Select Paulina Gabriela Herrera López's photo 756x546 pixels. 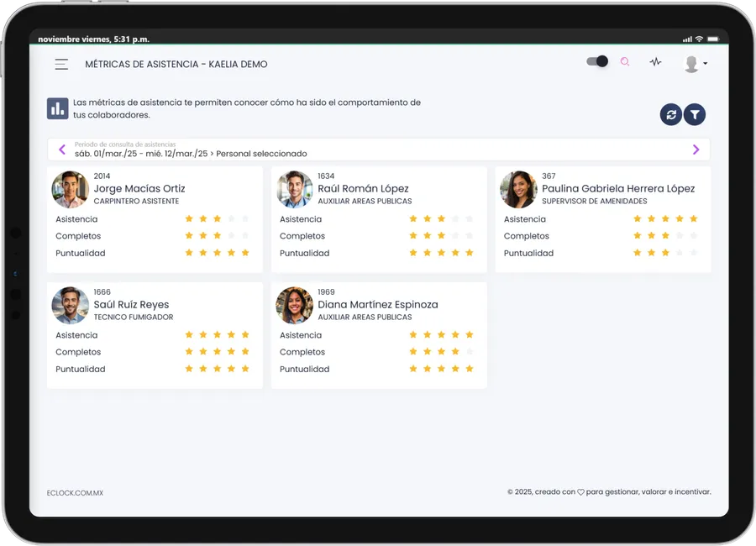point(518,190)
